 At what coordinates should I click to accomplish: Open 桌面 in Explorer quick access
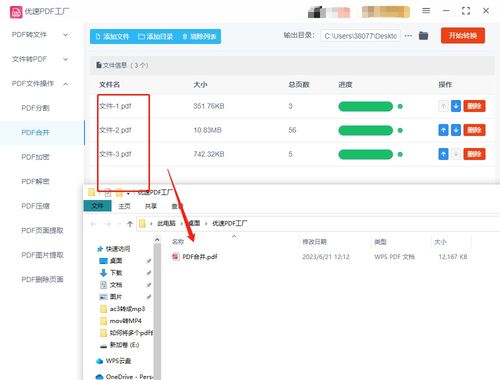click(111, 261)
